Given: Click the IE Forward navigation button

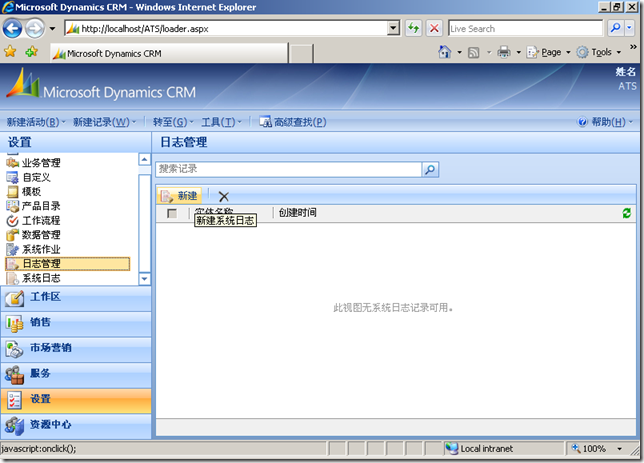Looking at the screenshot, I should 35,29.
